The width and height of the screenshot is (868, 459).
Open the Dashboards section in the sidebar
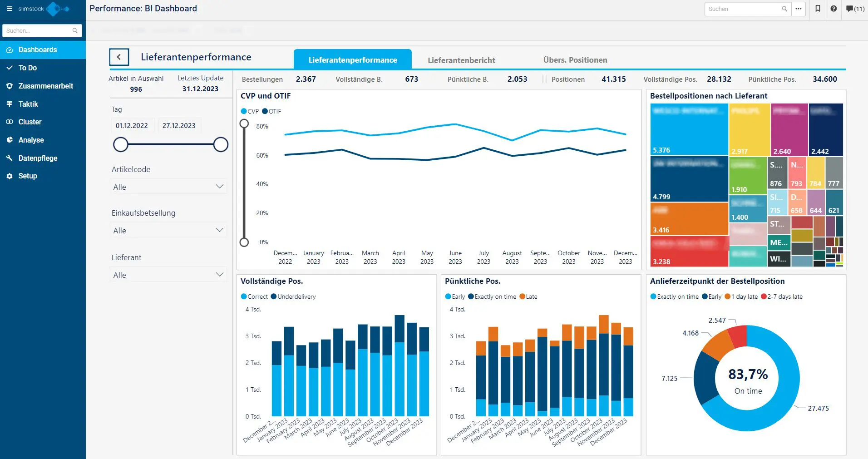click(x=37, y=49)
